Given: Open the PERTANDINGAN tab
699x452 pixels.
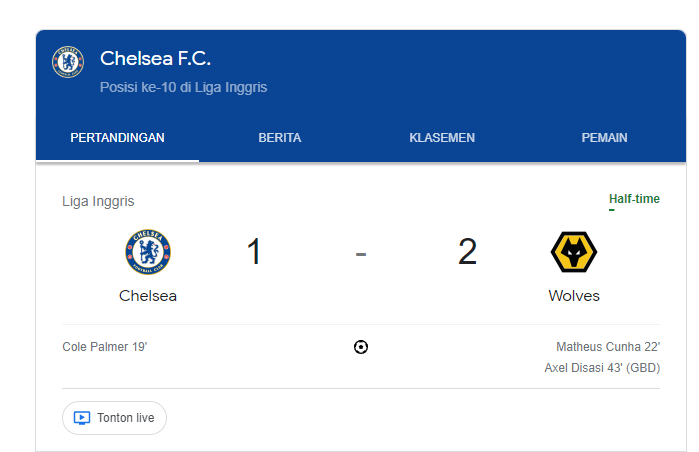Looking at the screenshot, I should tap(117, 138).
